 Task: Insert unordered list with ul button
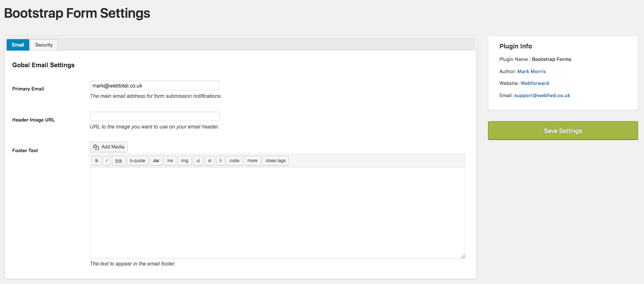(x=198, y=161)
